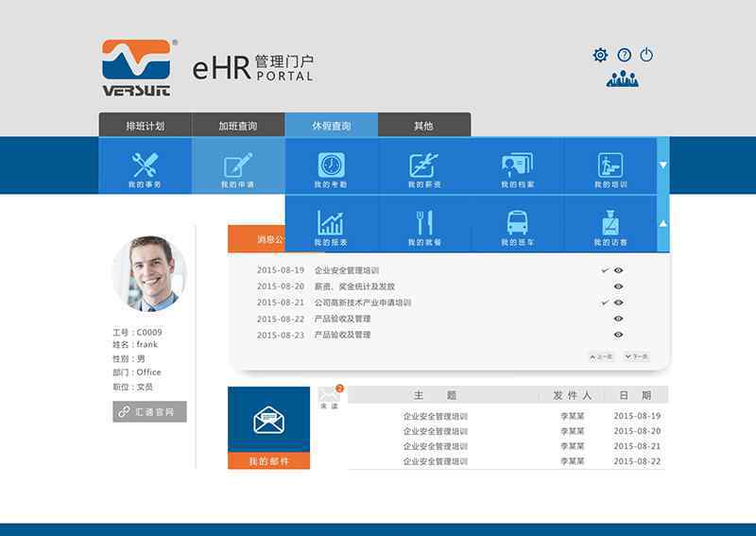The width and height of the screenshot is (756, 536).
Task: Open the 我的薪资 salary tile
Action: [423, 166]
